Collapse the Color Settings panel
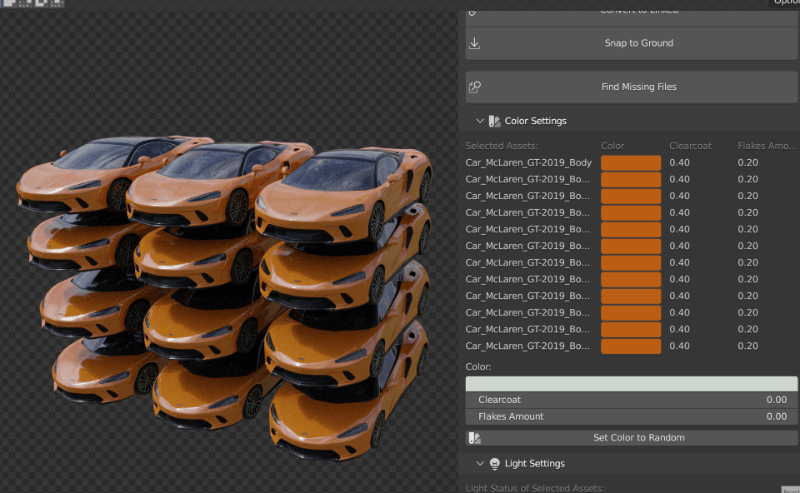Screen dimensions: 800x493 [x=480, y=121]
